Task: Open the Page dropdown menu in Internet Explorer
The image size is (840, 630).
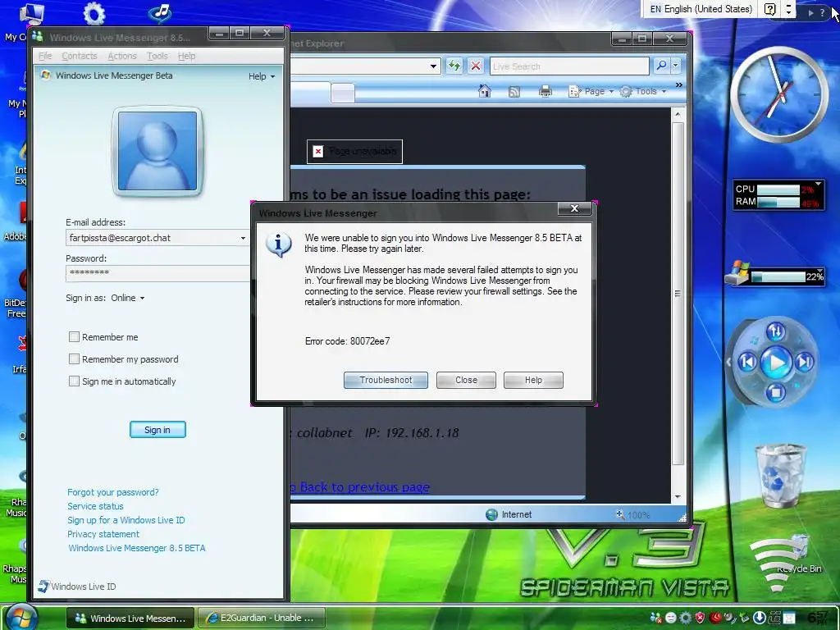Action: [591, 92]
